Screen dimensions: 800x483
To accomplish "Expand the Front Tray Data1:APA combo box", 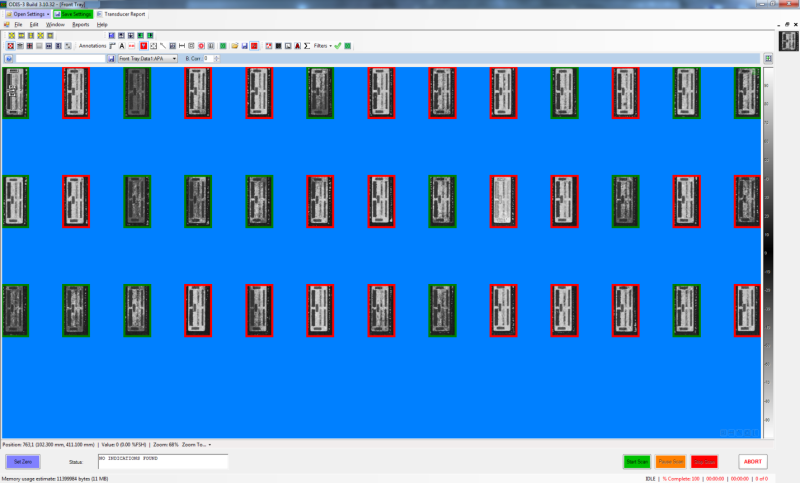I will pos(174,59).
